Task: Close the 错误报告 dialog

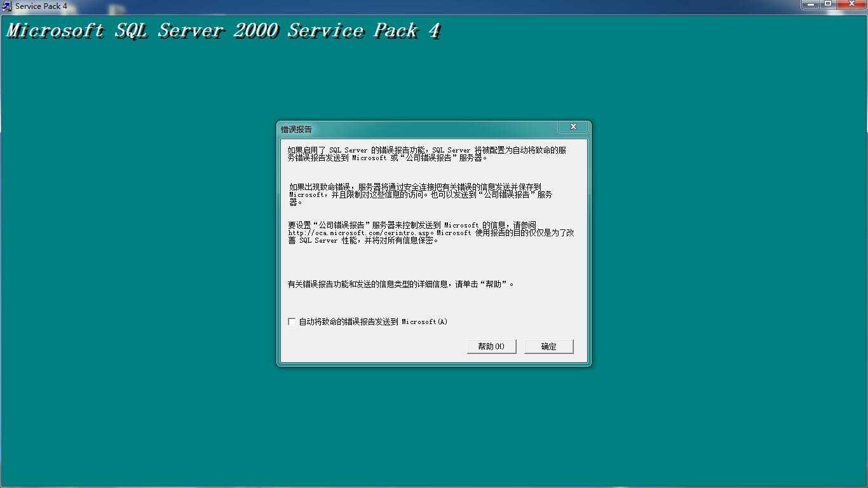Action: coord(573,127)
